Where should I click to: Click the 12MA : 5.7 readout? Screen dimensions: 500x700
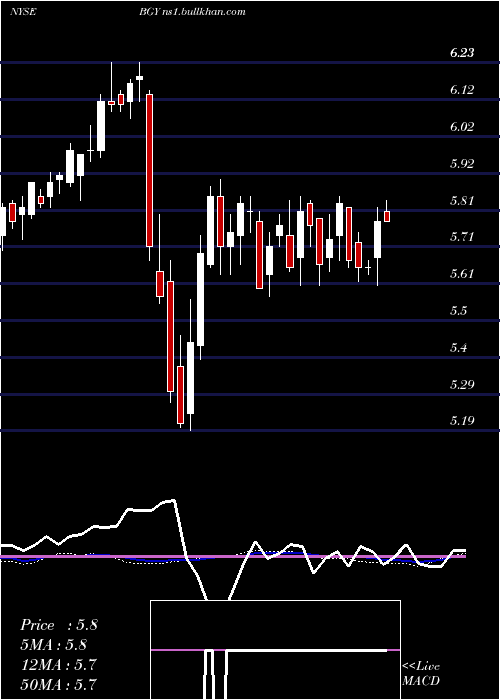coord(58,664)
